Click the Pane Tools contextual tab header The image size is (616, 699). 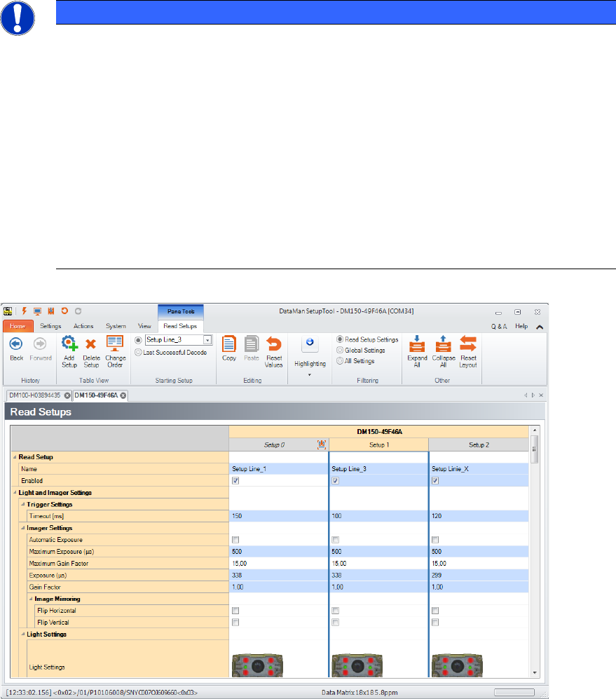(181, 311)
